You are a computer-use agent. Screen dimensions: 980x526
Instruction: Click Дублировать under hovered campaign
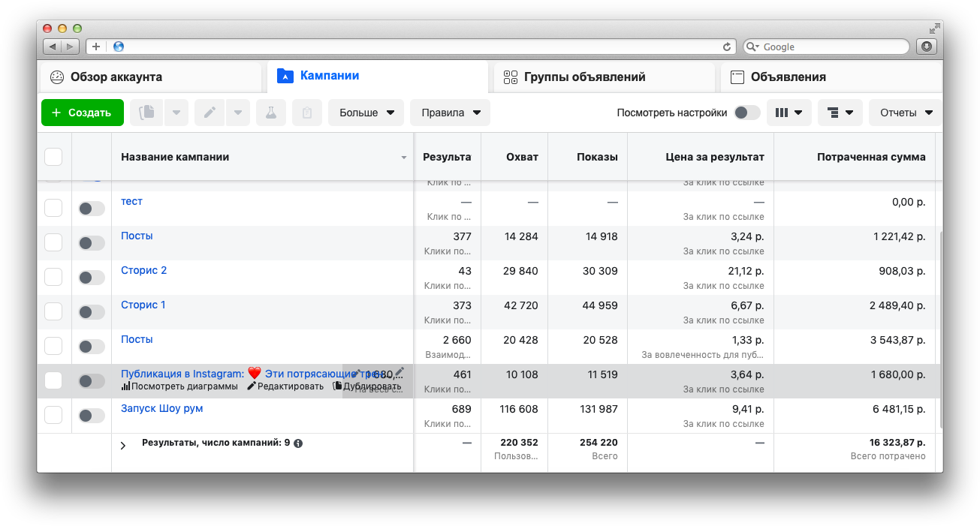pyautogui.click(x=366, y=386)
